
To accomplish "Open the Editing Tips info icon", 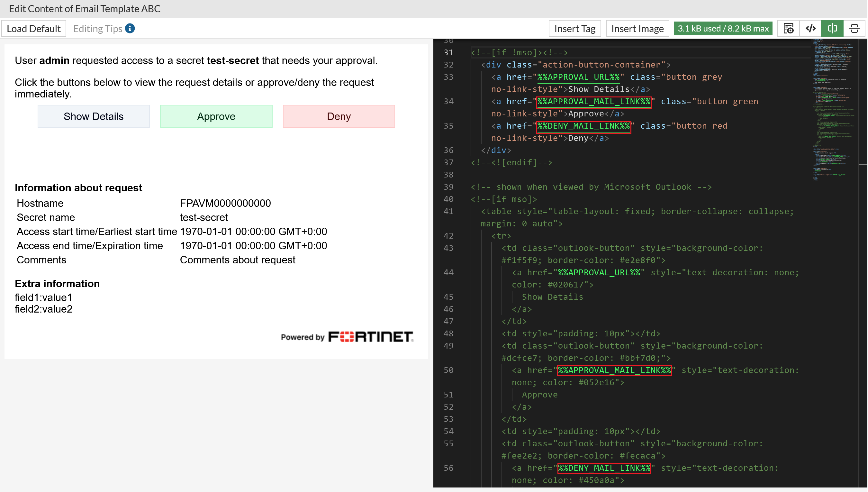I will click(x=130, y=28).
